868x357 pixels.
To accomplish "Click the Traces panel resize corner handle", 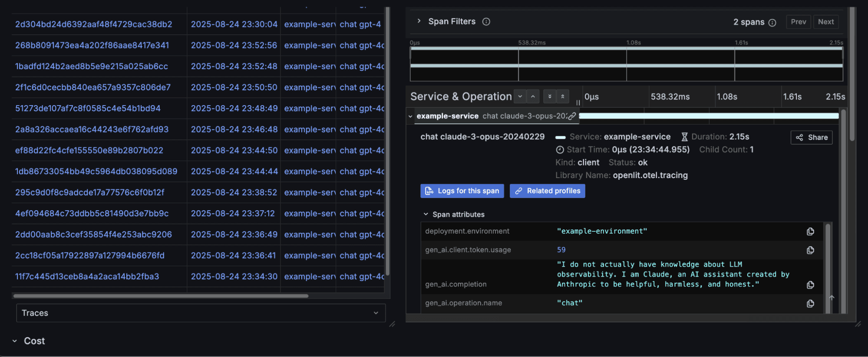I will click(x=392, y=324).
